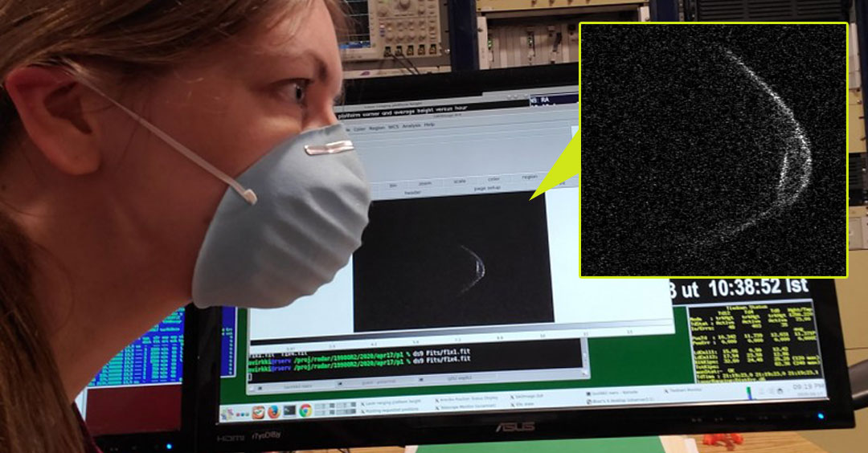Switch desktops using the taskbar workspace pager

[335, 408]
